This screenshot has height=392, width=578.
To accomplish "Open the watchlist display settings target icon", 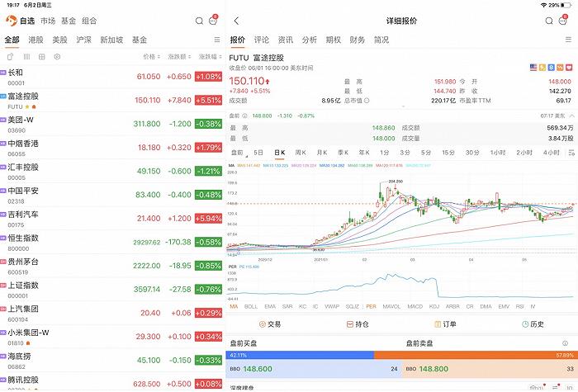I will click(x=57, y=57).
